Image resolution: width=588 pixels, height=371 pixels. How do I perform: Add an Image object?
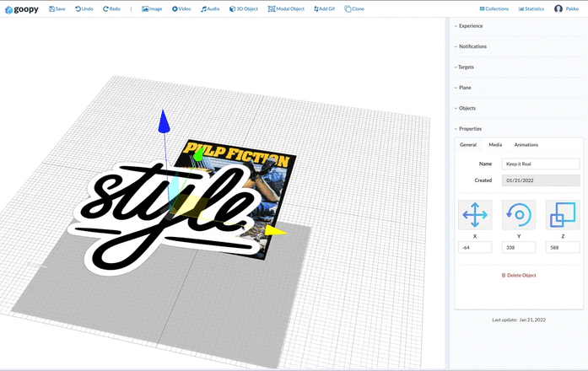point(152,8)
